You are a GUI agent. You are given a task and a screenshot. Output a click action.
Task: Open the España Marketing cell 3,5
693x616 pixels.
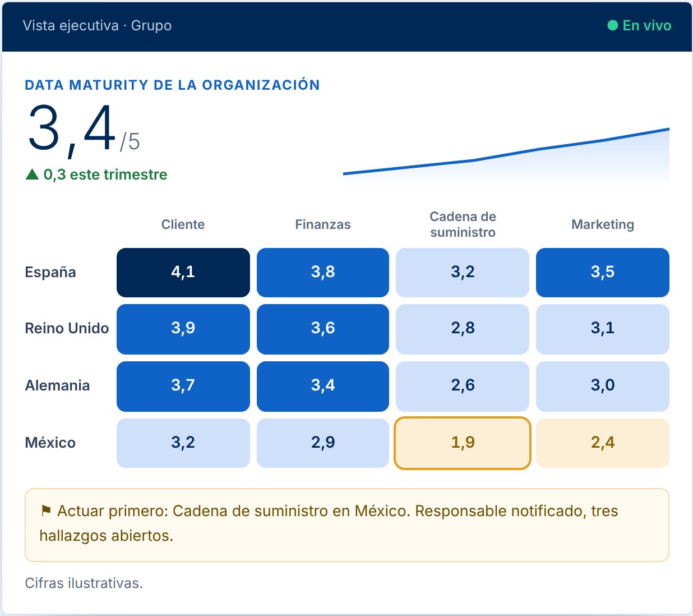click(x=603, y=273)
